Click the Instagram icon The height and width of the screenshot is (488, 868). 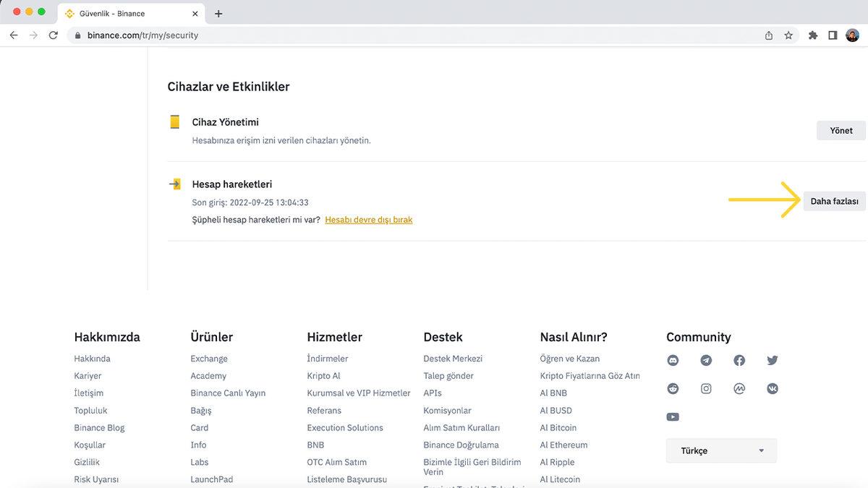point(706,388)
